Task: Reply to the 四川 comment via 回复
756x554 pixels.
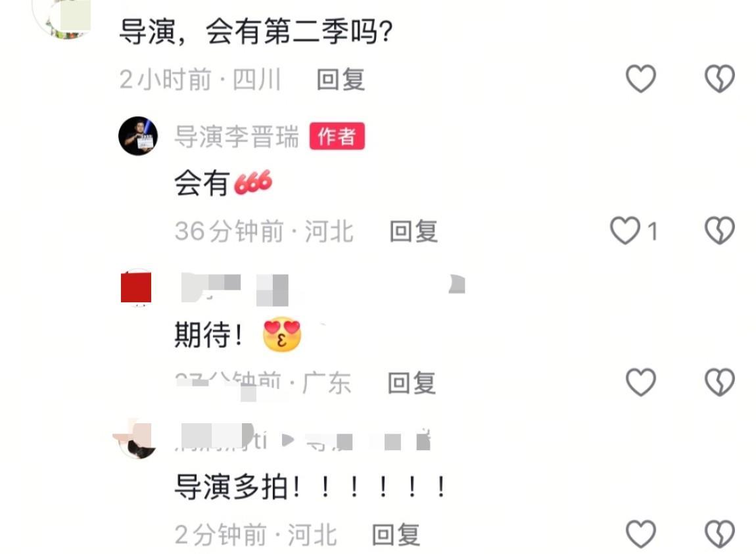Action: point(341,80)
